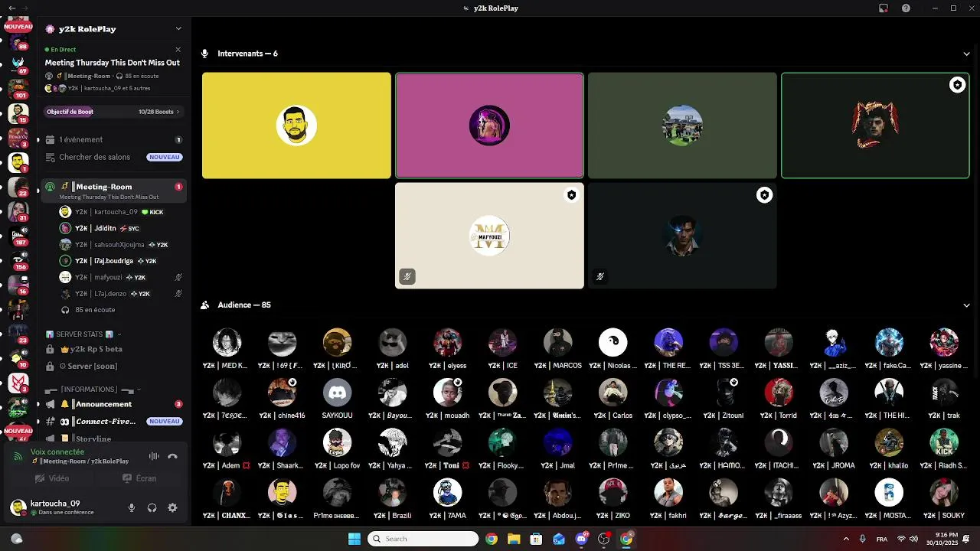Select the yellow speaker tile
Screen dimensions: 980x551
pos(296,126)
